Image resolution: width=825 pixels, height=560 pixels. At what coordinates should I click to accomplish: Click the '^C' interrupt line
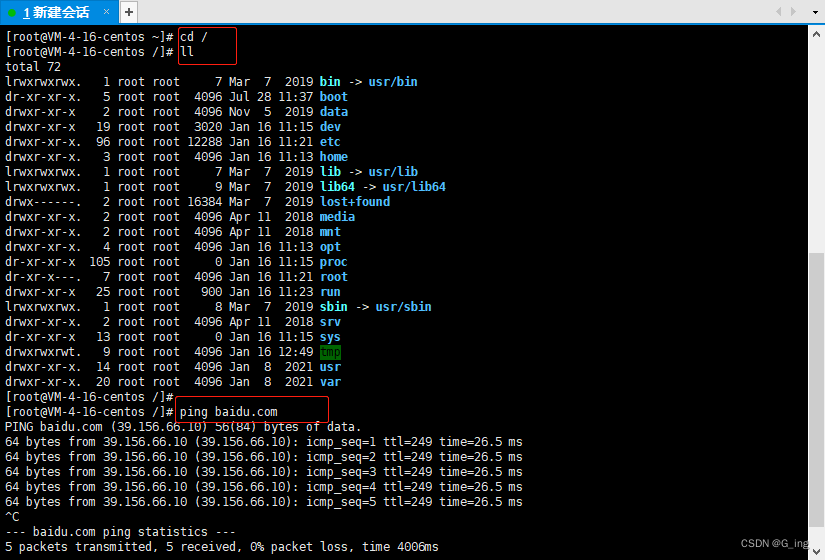pos(12,517)
